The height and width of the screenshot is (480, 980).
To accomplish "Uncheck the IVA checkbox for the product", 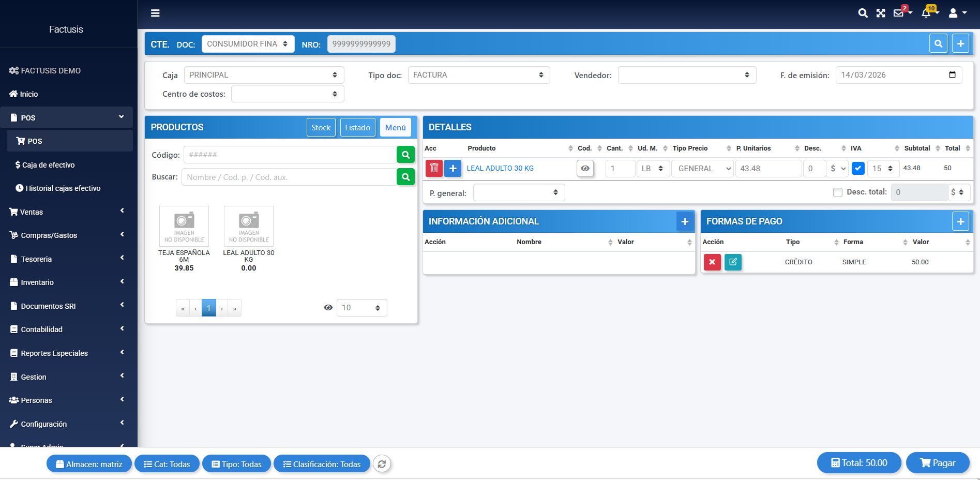I will point(858,168).
